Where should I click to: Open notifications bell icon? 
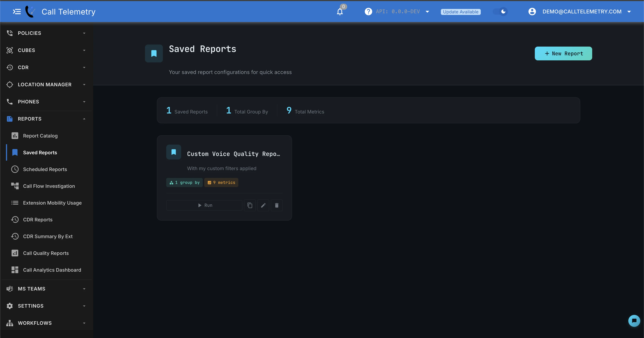(x=340, y=12)
